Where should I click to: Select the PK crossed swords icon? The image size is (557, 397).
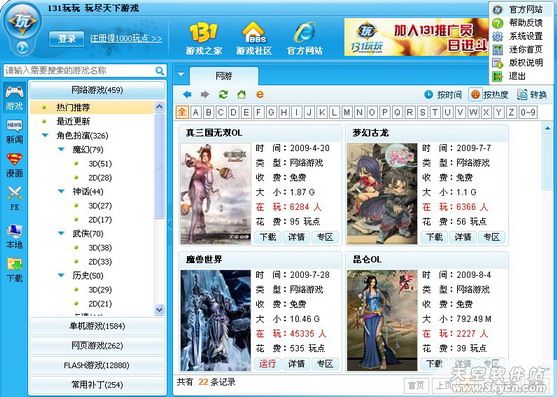click(15, 198)
